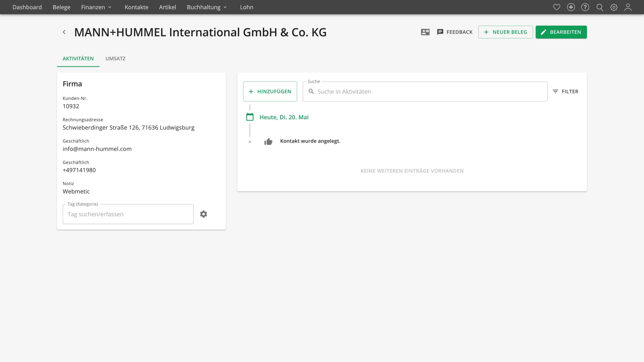This screenshot has height=362, width=644.
Task: Click the Firma section heading
Action: click(x=72, y=84)
